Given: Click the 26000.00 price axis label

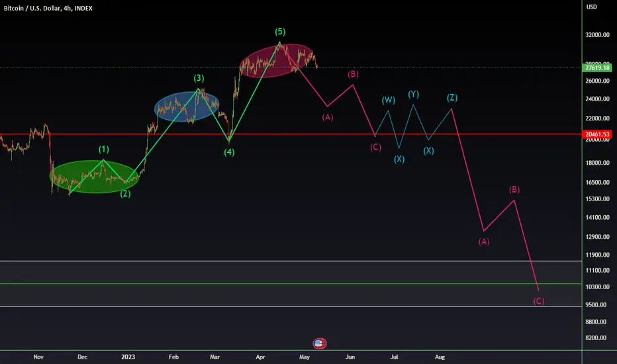Looking at the screenshot, I should [x=597, y=81].
